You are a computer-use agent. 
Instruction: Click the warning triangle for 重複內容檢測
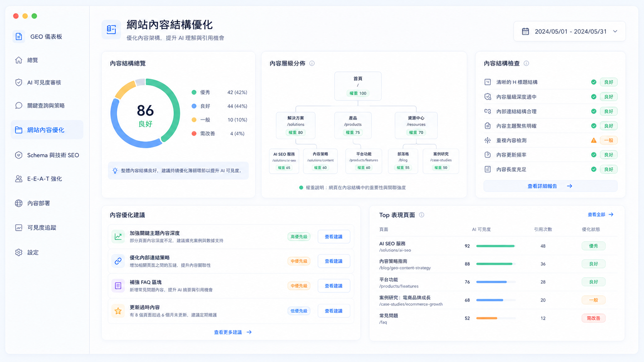pyautogui.click(x=594, y=140)
